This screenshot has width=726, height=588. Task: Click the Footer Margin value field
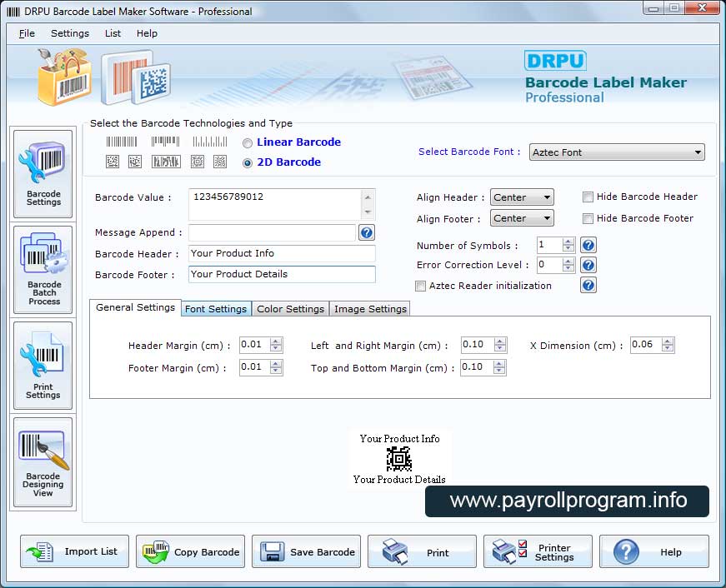coord(255,367)
